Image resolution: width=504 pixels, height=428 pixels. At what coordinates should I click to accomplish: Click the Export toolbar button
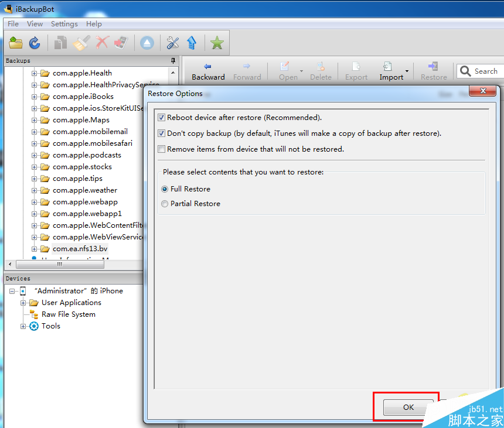(356, 72)
